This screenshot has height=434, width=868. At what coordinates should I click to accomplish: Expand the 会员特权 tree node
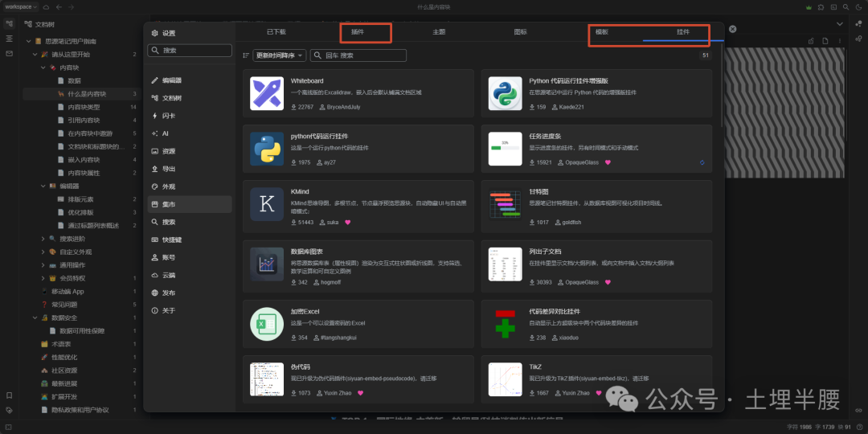43,278
